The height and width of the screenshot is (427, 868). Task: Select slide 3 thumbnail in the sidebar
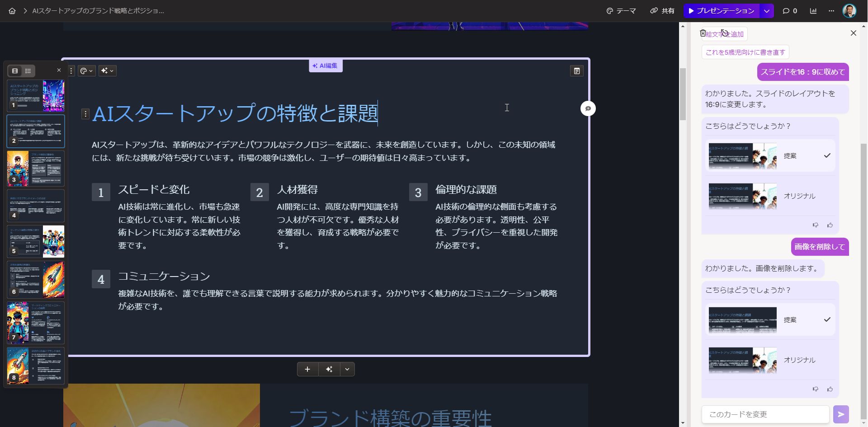click(x=35, y=168)
